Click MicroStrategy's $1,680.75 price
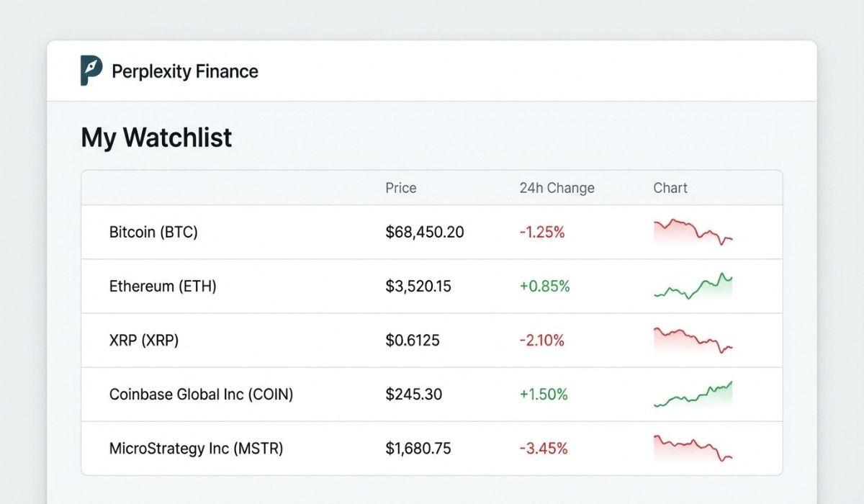This screenshot has width=864, height=504. click(x=419, y=447)
